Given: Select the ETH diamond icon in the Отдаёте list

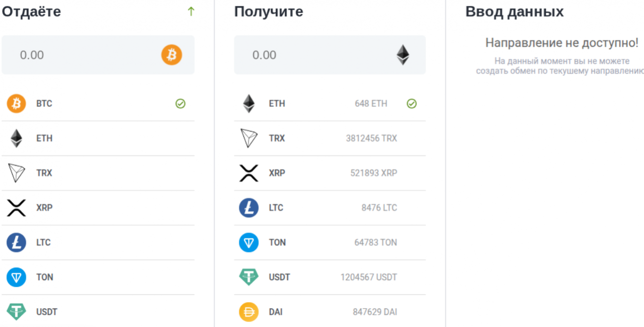Looking at the screenshot, I should [16, 138].
